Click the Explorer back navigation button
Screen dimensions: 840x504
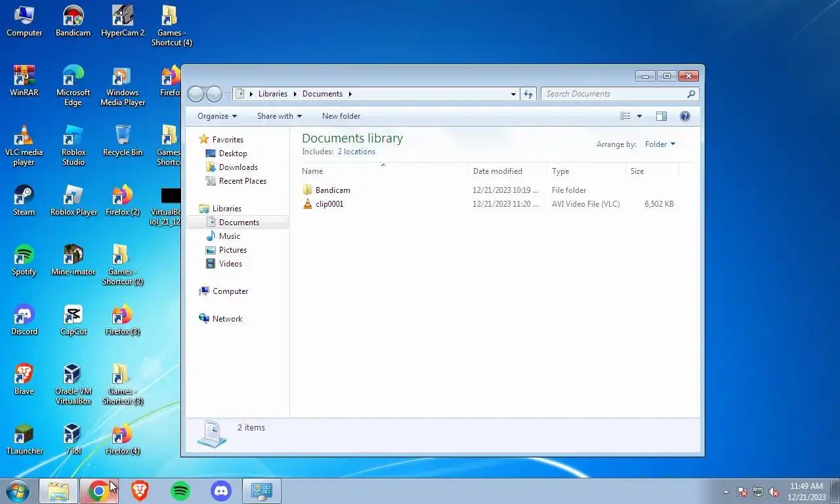[196, 94]
